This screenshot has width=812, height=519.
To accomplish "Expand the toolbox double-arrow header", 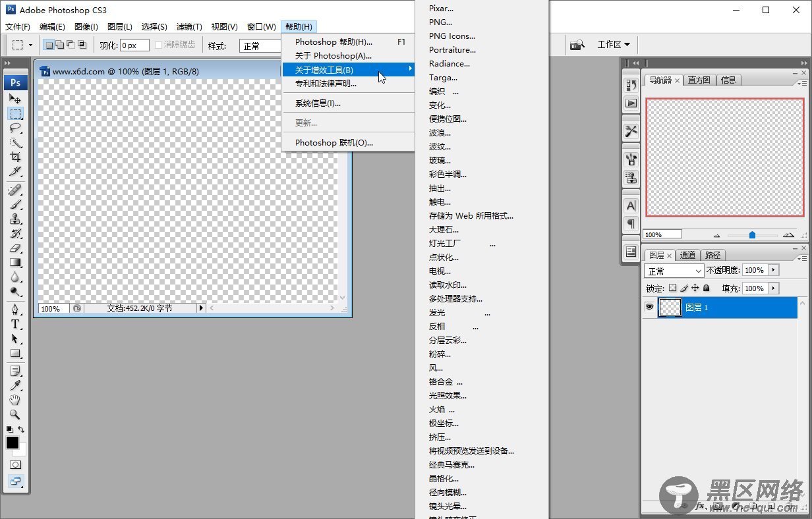I will (8, 63).
